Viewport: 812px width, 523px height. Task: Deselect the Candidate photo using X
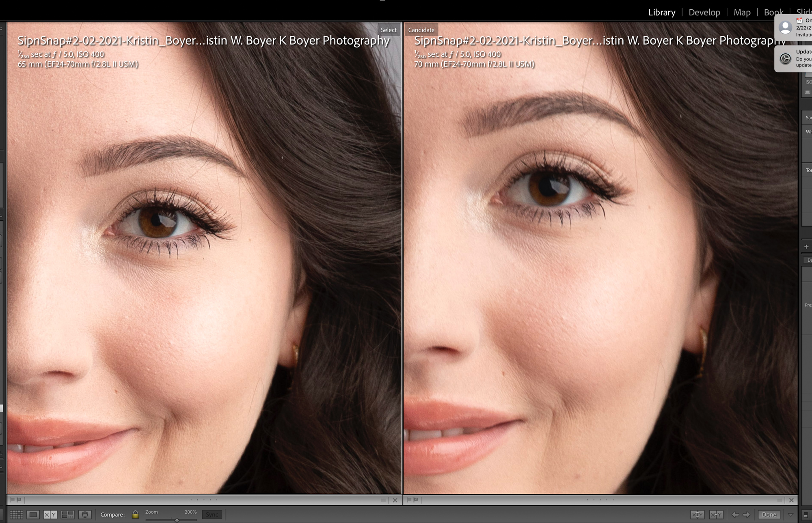coord(791,500)
